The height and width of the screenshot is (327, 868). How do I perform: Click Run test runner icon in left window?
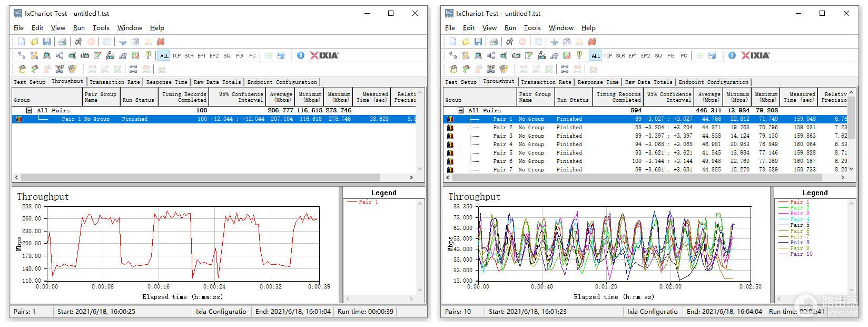(x=78, y=42)
